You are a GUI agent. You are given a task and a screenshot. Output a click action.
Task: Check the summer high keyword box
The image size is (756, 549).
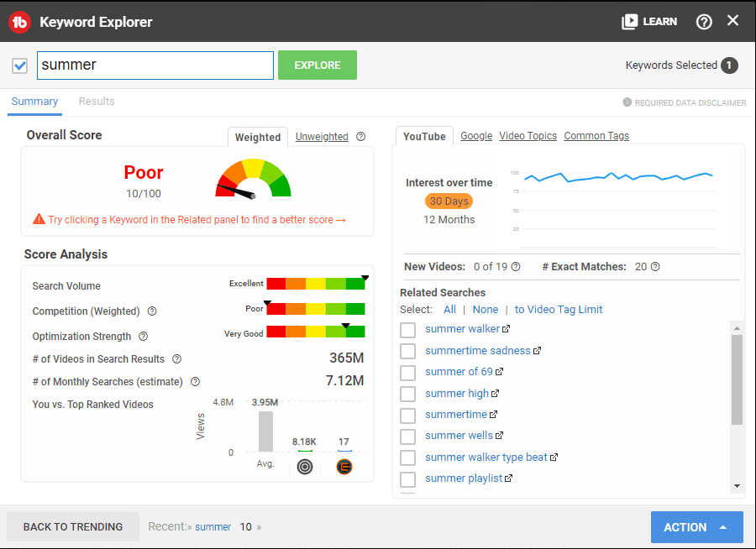(x=408, y=394)
